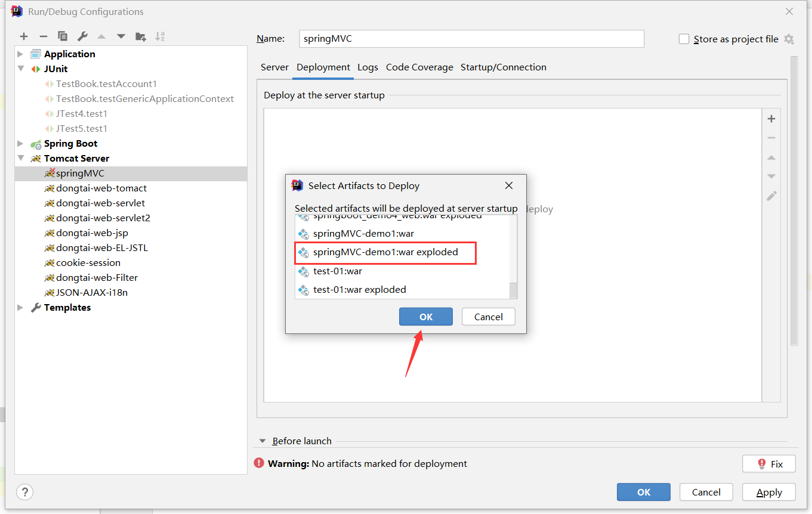Click the red warning icon
This screenshot has width=812, height=514.
click(259, 463)
